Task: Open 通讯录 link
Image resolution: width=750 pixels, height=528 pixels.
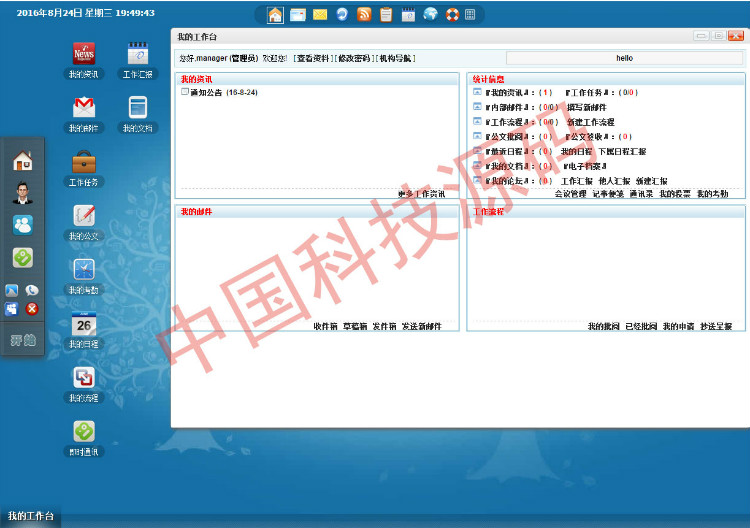Action: [641, 194]
